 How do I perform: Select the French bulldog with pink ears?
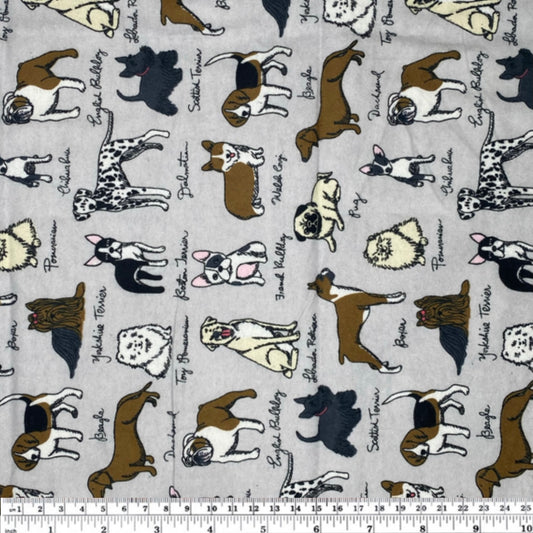pos(229,264)
